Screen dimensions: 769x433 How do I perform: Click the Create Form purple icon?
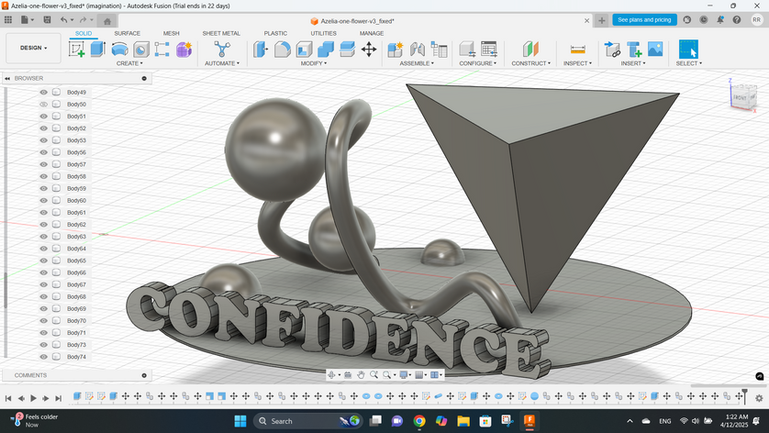[x=184, y=49]
